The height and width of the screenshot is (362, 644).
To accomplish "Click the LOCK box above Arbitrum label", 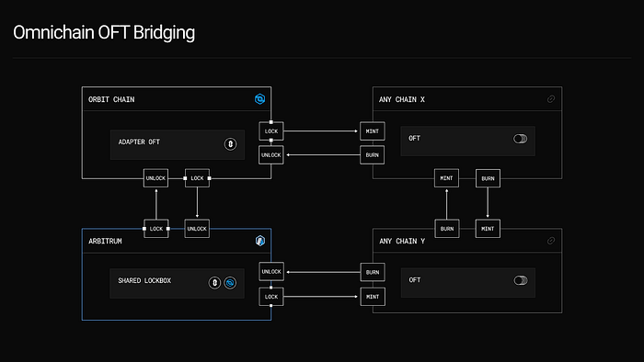I will (156, 229).
